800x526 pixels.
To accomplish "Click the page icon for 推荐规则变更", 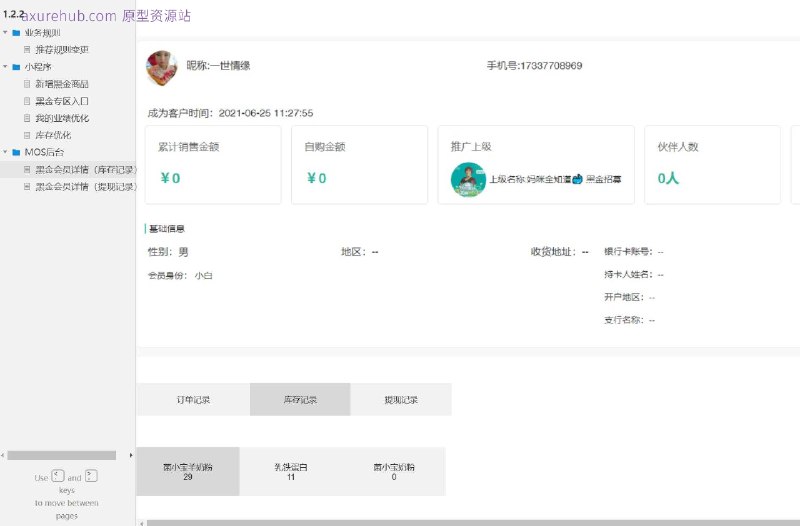I will [27, 49].
